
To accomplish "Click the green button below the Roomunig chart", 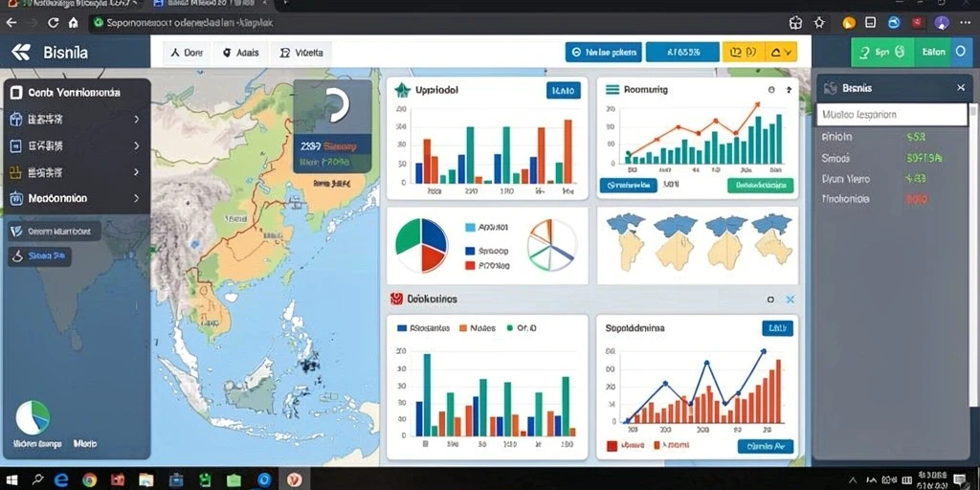I will tap(761, 185).
